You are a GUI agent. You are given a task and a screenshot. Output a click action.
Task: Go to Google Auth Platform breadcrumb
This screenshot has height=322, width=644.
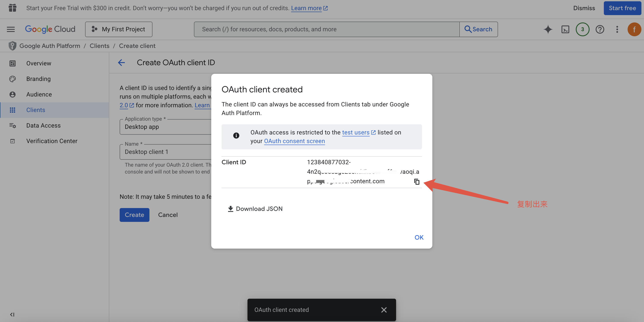pos(50,46)
